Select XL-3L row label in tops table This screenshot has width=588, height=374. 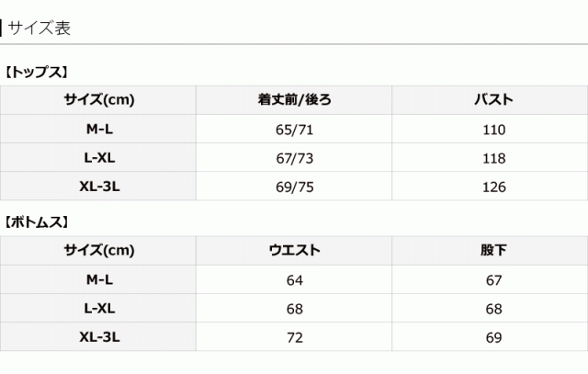pos(99,187)
